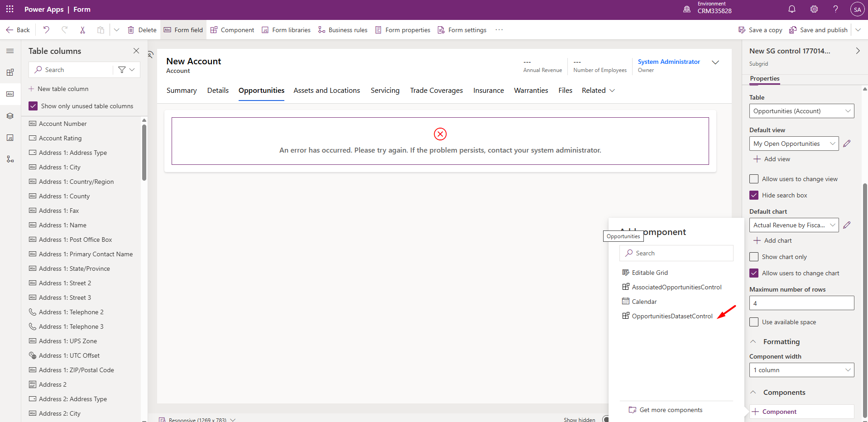Open the notifications bell

(791, 9)
